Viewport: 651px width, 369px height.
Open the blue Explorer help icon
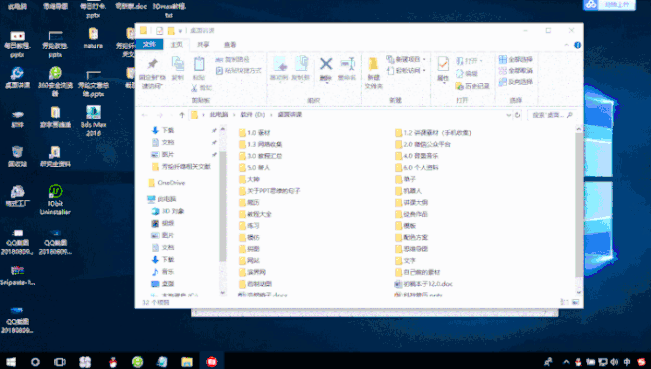click(577, 45)
